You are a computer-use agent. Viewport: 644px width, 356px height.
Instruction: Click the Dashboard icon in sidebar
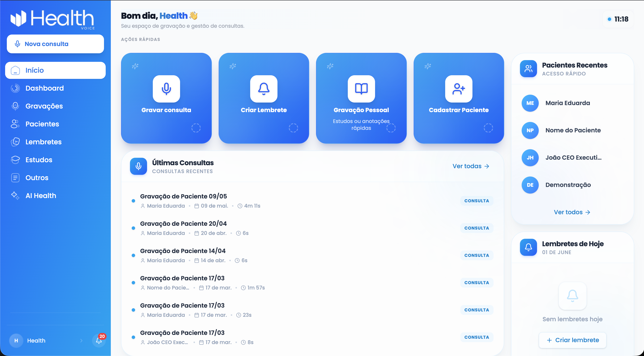coord(15,88)
